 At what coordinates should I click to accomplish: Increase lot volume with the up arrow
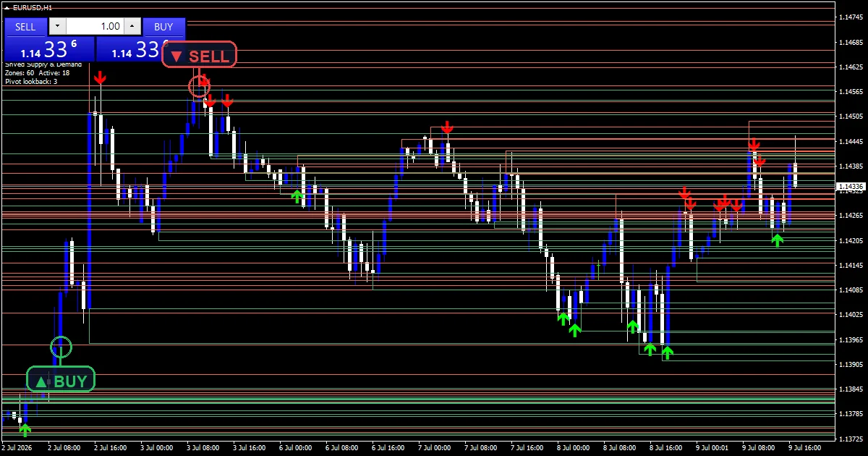point(132,27)
